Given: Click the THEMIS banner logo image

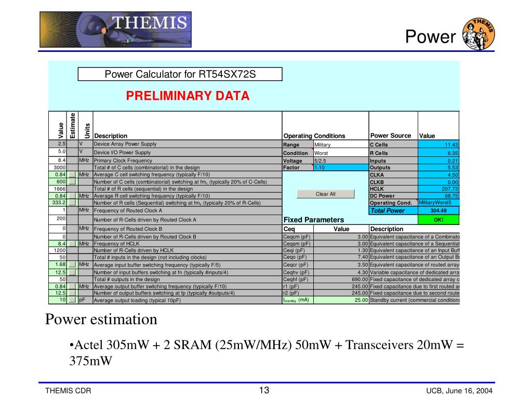Looking at the screenshot, I should [x=116, y=30].
